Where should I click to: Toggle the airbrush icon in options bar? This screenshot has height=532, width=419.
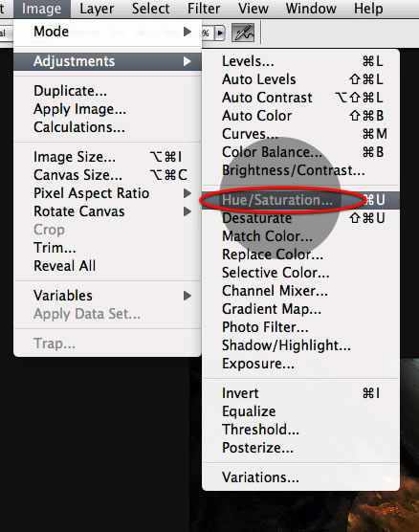tap(243, 33)
